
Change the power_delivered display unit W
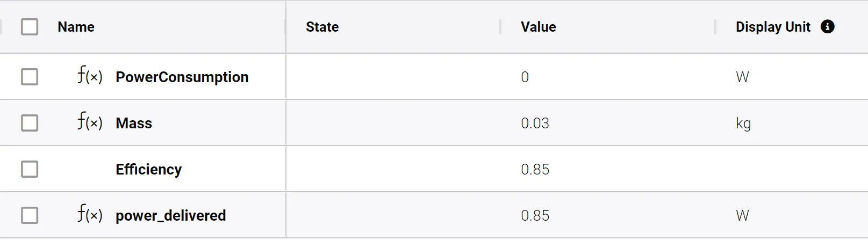[x=742, y=215]
